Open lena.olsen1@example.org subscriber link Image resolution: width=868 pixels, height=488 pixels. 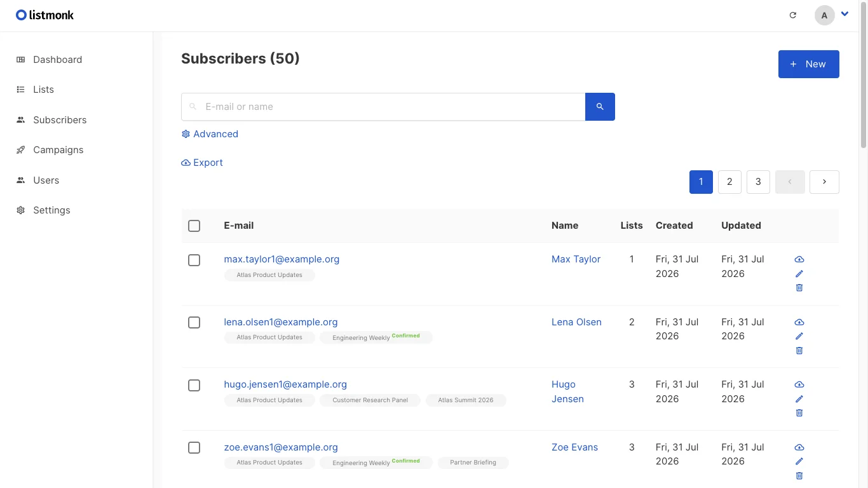point(281,322)
